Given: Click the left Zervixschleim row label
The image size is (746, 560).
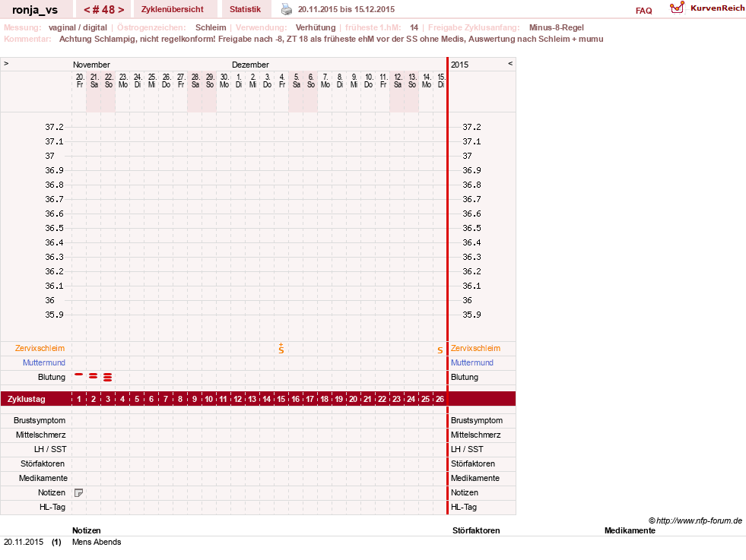Looking at the screenshot, I should click(x=40, y=348).
